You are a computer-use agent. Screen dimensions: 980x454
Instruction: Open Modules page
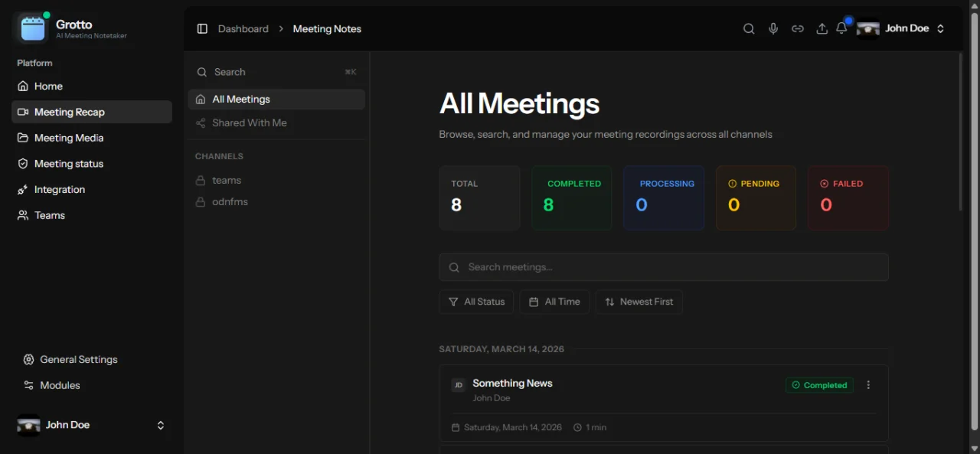[92, 385]
